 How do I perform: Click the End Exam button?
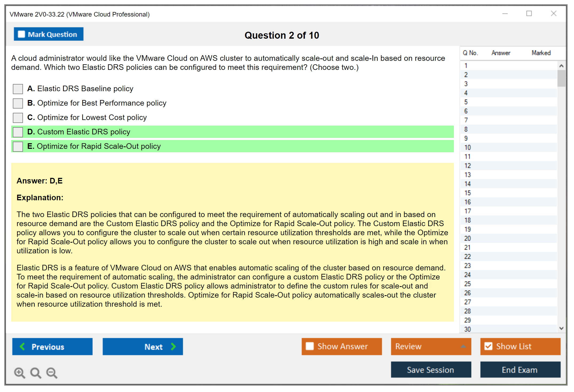point(520,370)
